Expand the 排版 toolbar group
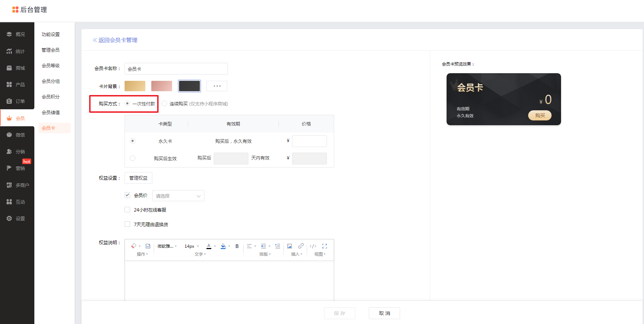The image size is (644, 324). 265,254
